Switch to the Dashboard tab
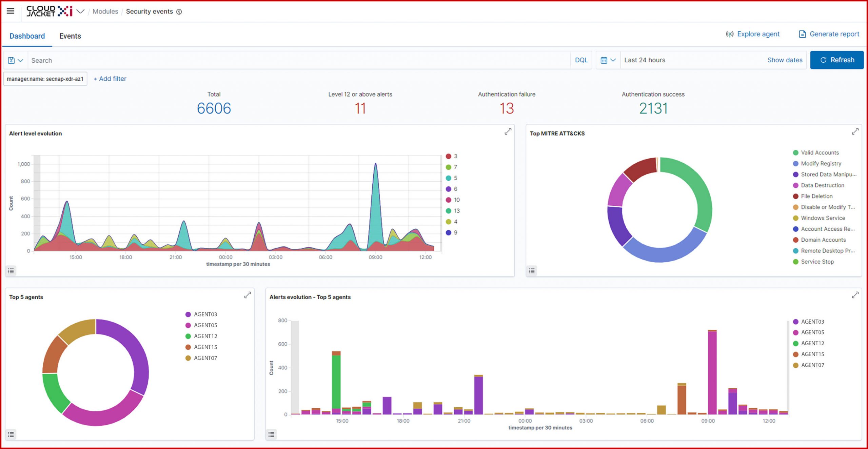The image size is (868, 449). (27, 36)
